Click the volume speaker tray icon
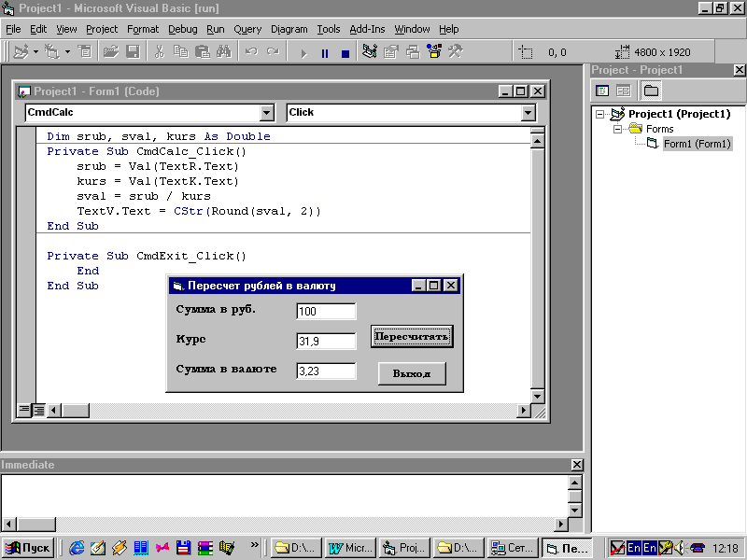 [x=679, y=548]
